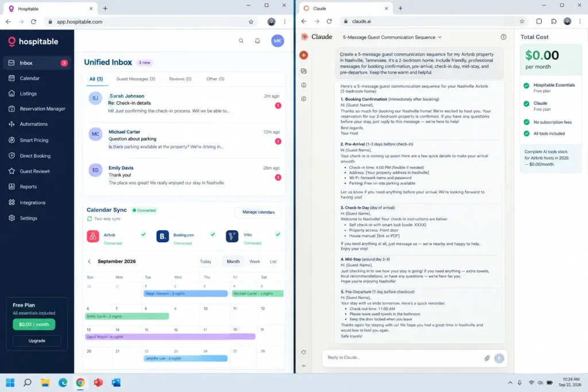The width and height of the screenshot is (588, 392).
Task: Click the Booking.com channel logo
Action: click(x=163, y=236)
